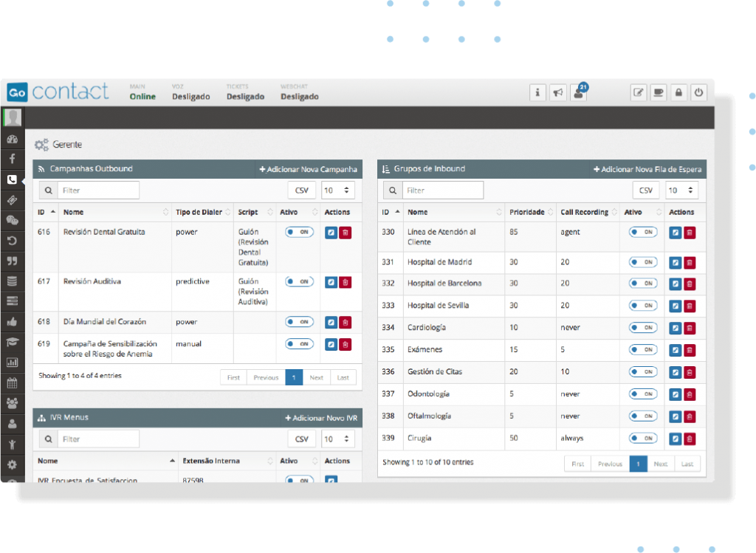Sort inbound groups by Prioridade column
This screenshot has height=553, width=756.
click(531, 212)
